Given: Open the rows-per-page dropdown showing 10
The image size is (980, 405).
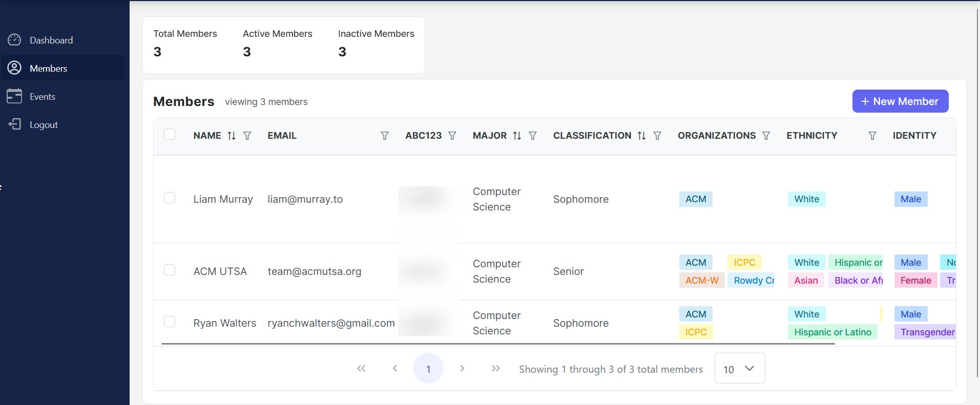Looking at the screenshot, I should coord(739,369).
